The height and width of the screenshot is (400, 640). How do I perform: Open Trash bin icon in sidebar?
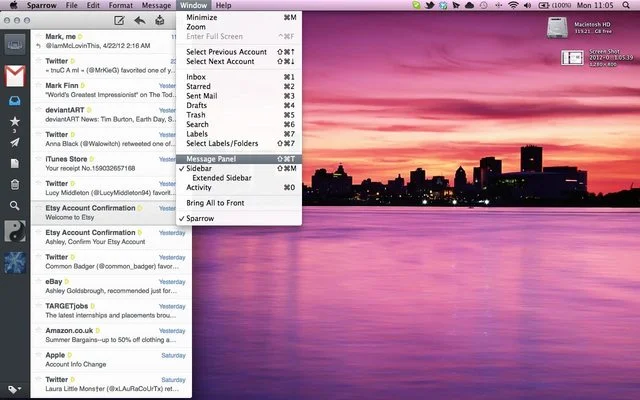[x=15, y=184]
